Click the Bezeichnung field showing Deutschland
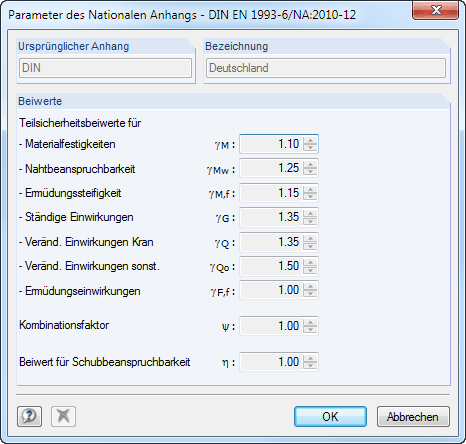Image resolution: width=466 pixels, height=444 pixels. 326,68
